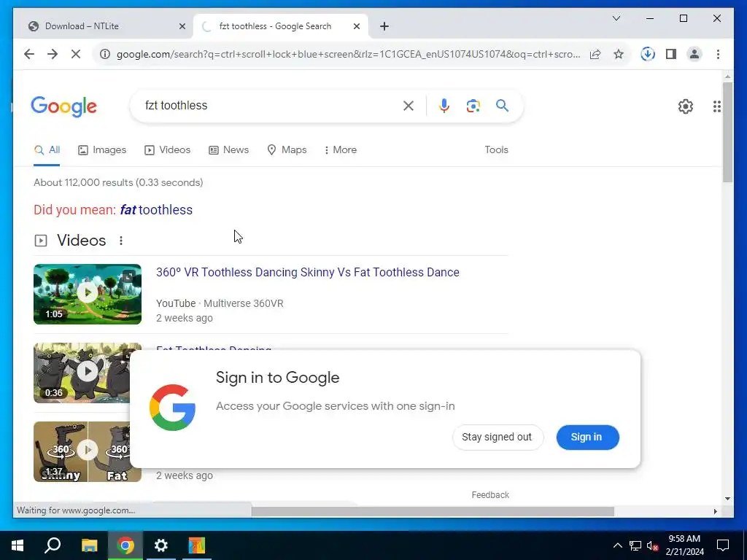Switch to the Download – NTLite tab

104,26
